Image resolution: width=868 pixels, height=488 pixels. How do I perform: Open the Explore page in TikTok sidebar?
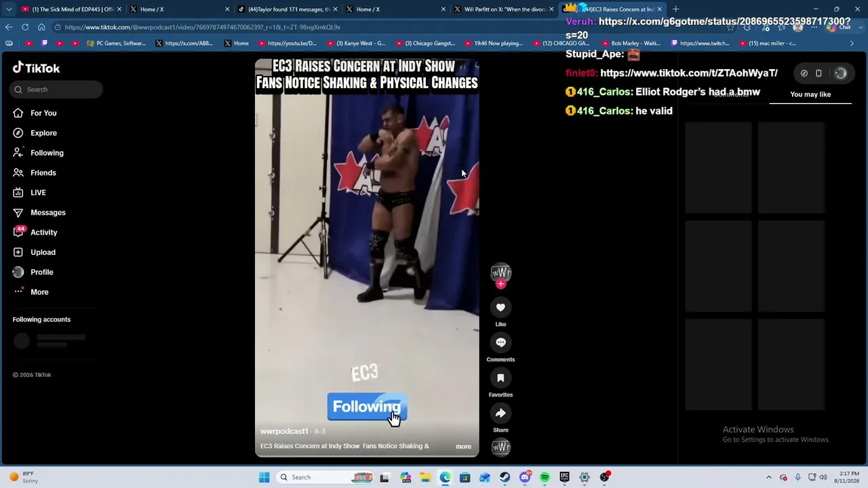pos(35,133)
